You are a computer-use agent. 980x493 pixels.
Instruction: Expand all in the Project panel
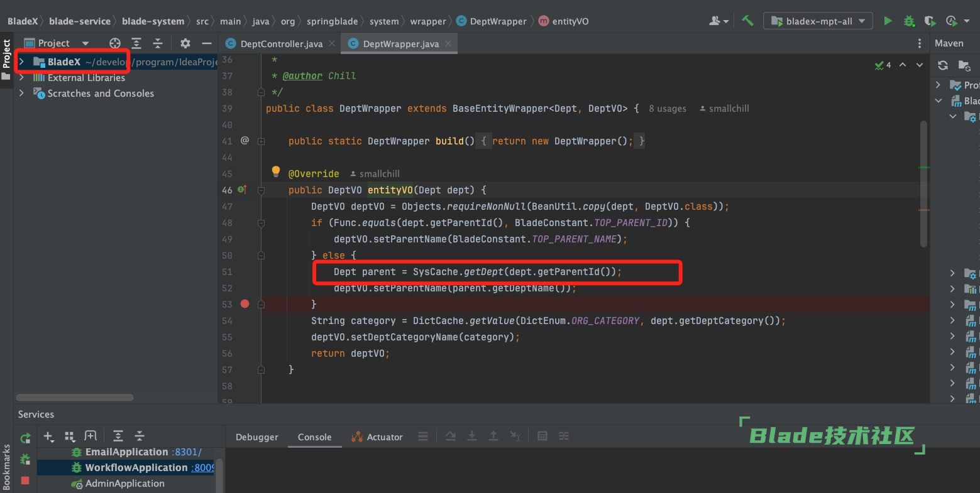tap(136, 43)
